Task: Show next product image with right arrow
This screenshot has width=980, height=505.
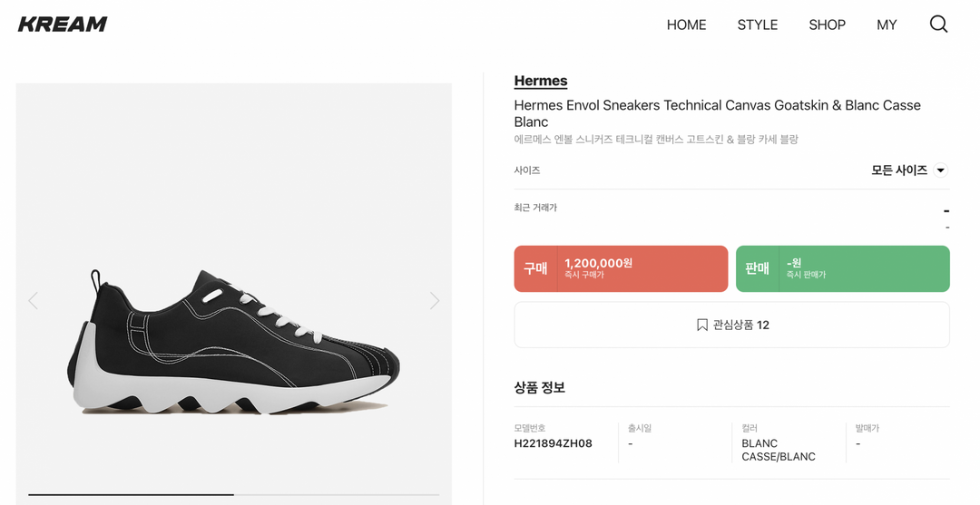Action: coord(434,300)
